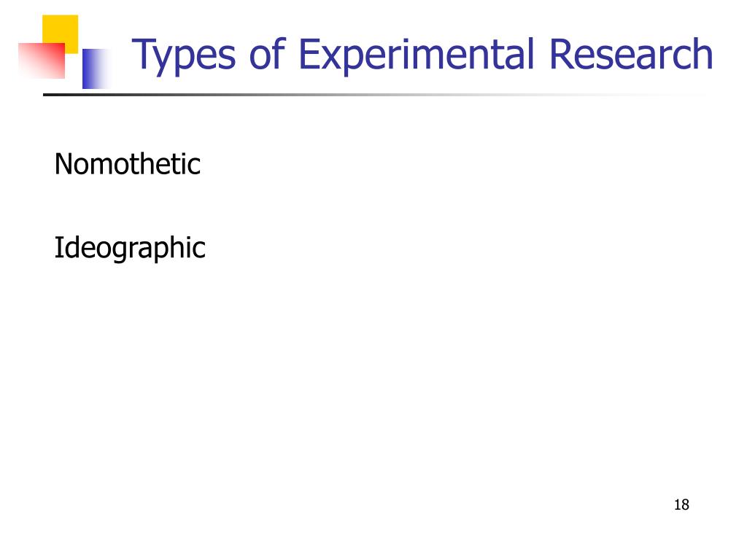Select the word "Types" in the title
The image size is (747, 560).
pos(183,55)
